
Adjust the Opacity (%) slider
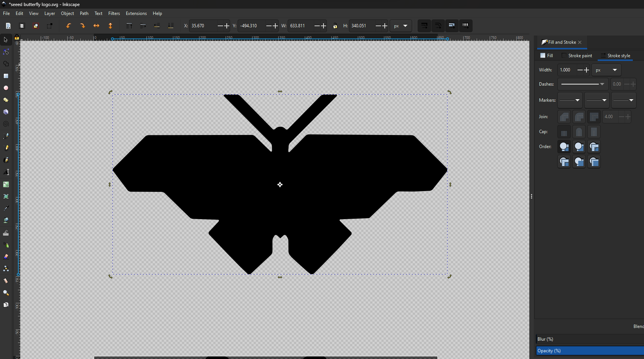[590, 351]
